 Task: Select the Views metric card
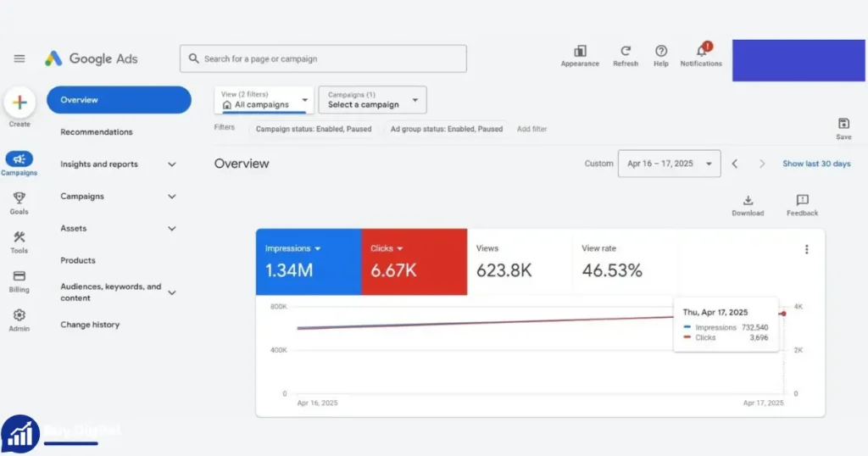[x=520, y=262]
